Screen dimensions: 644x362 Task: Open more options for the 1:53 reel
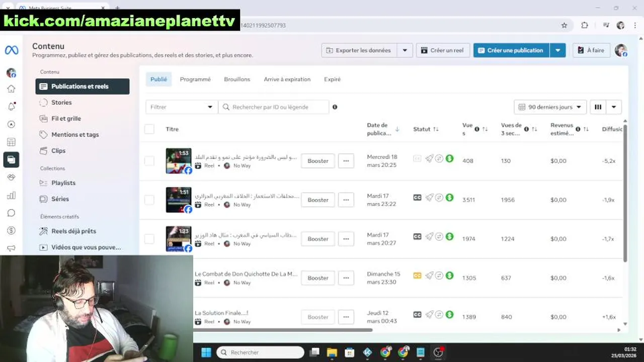(x=346, y=161)
